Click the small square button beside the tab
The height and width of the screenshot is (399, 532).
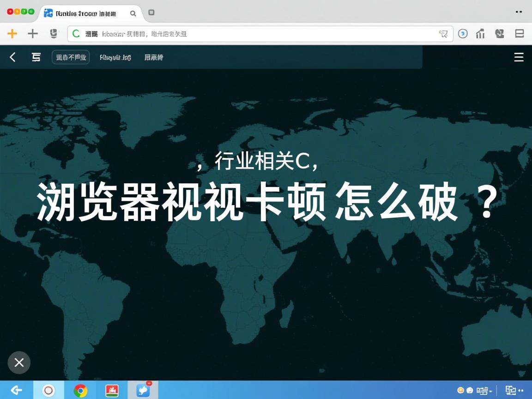pos(151,12)
